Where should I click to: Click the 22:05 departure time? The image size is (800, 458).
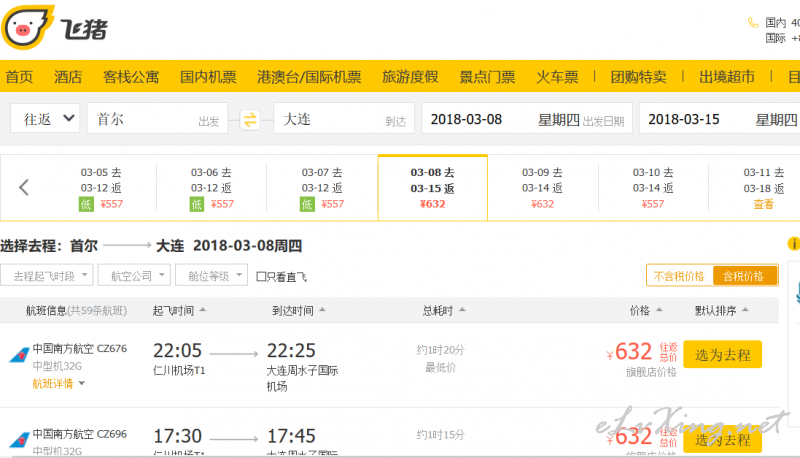point(178,350)
